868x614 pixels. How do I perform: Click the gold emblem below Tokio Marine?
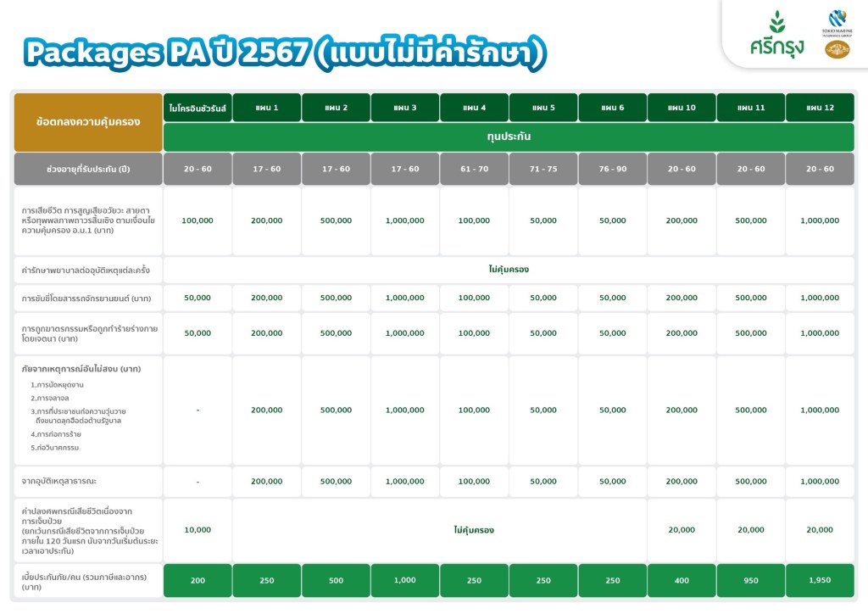837,49
